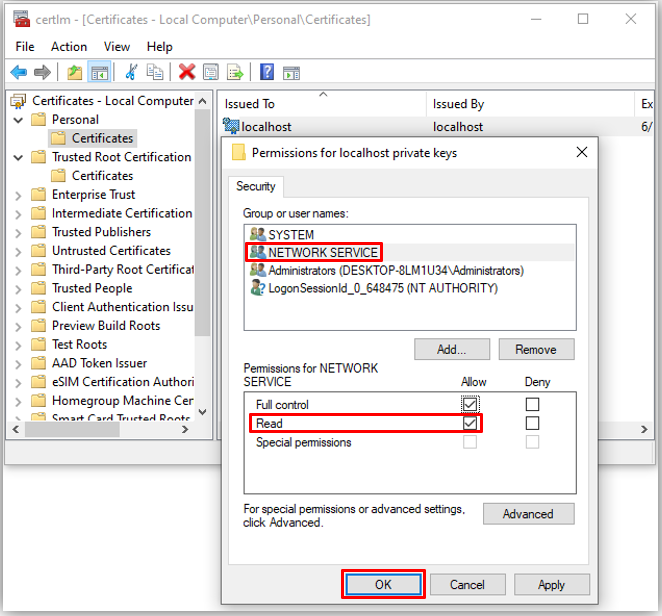Click the Cancel button
The width and height of the screenshot is (662, 616).
(x=467, y=584)
